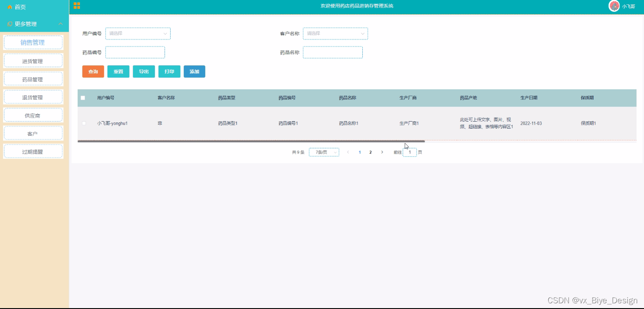Click the 小飞哥 username in the header

click(x=628, y=7)
